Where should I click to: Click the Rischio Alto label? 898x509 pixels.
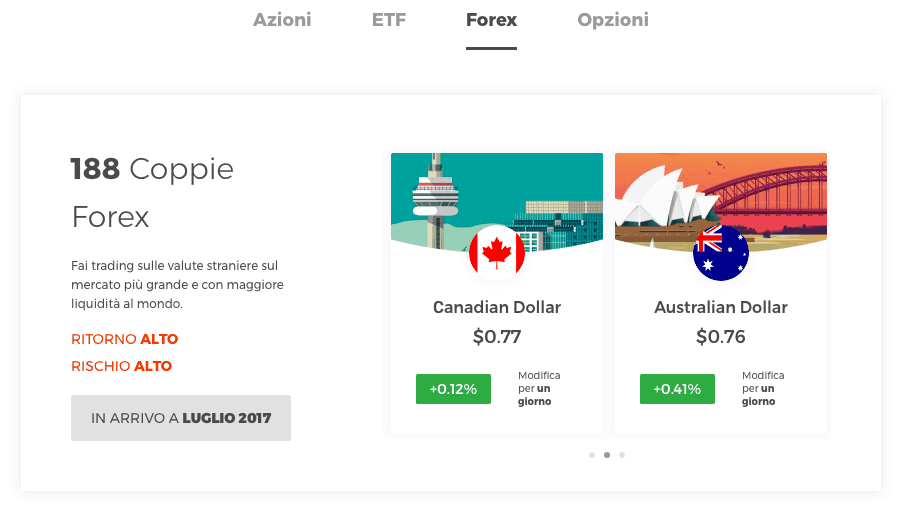pyautogui.click(x=121, y=366)
